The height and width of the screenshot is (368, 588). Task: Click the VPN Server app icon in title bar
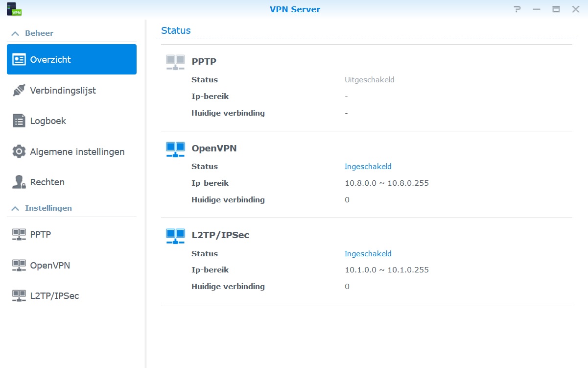point(15,9)
